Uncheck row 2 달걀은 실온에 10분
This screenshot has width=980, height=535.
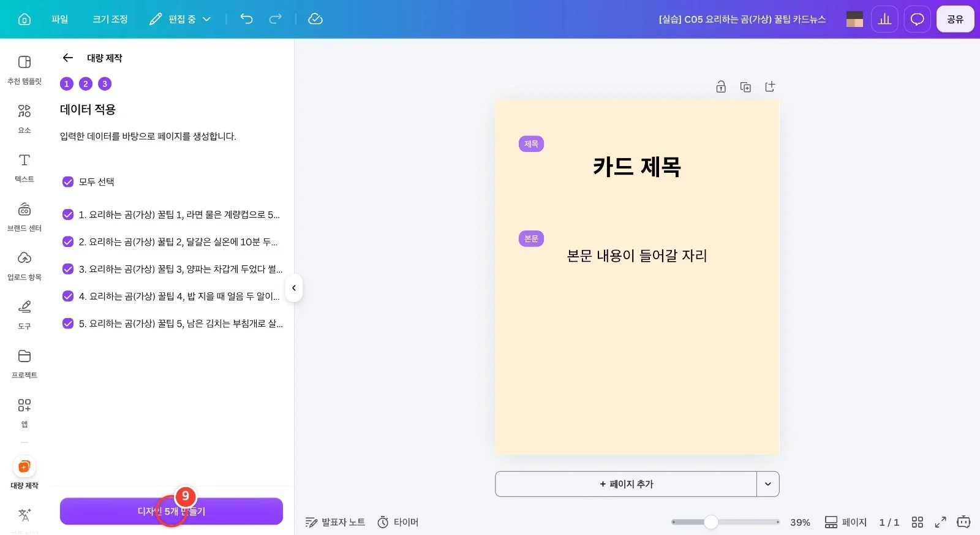point(68,241)
